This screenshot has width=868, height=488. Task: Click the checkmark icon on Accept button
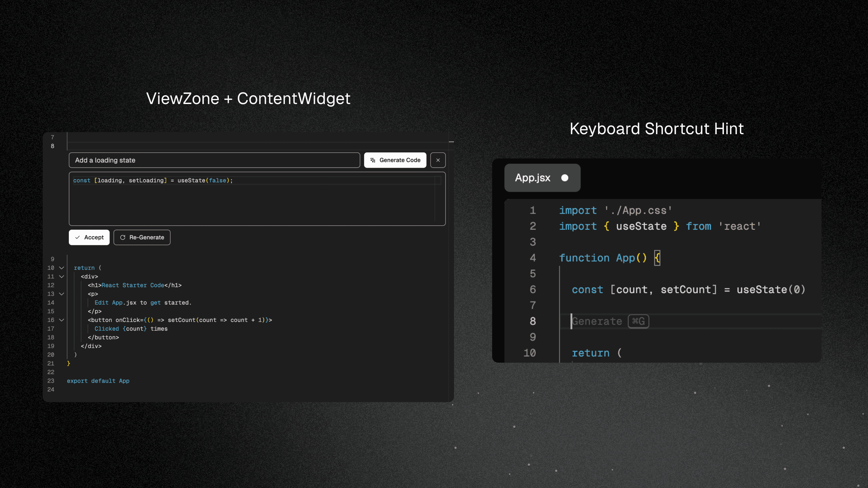(x=78, y=237)
